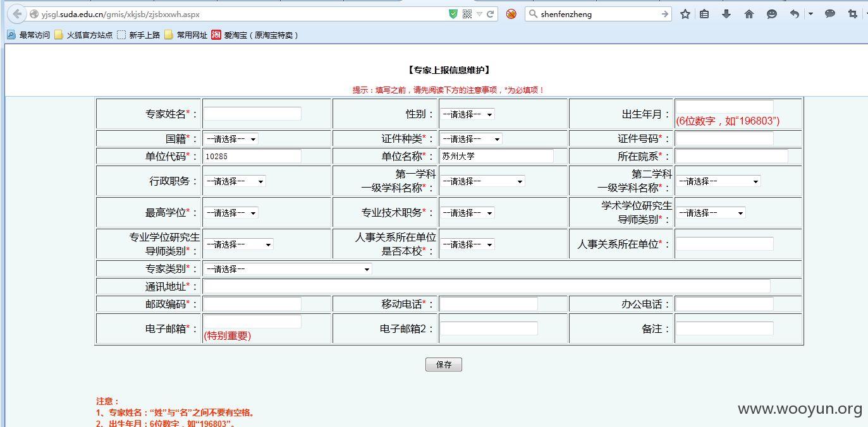The width and height of the screenshot is (868, 427).
Task: Click note 1 about 专家姓名 spacing
Action: [175, 412]
